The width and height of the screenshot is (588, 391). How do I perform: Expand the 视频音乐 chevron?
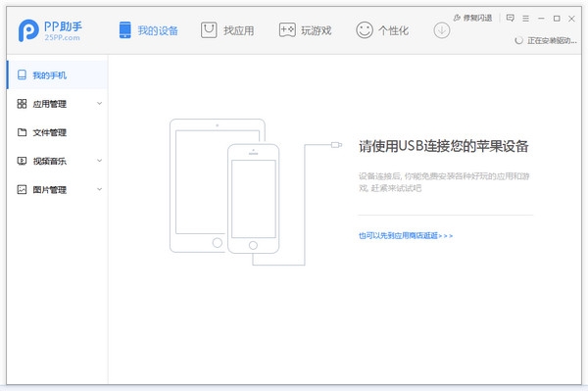tap(99, 161)
